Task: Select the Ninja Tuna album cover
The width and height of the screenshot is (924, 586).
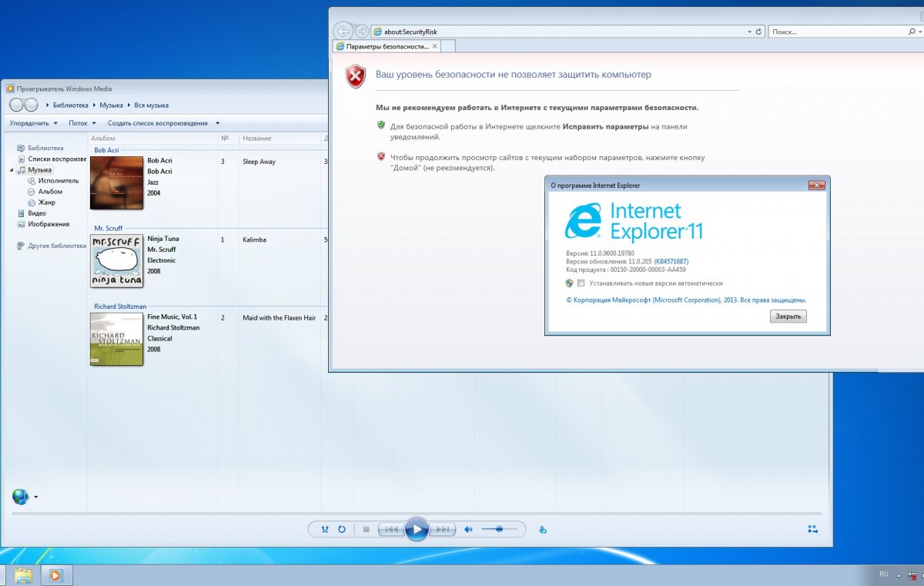Action: coord(117,261)
